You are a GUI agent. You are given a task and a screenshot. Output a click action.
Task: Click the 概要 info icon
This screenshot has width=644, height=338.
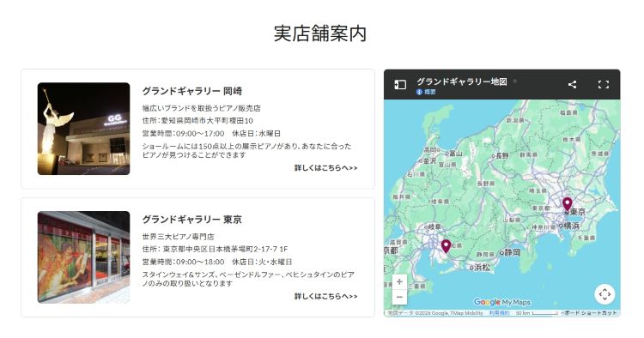[x=419, y=92]
